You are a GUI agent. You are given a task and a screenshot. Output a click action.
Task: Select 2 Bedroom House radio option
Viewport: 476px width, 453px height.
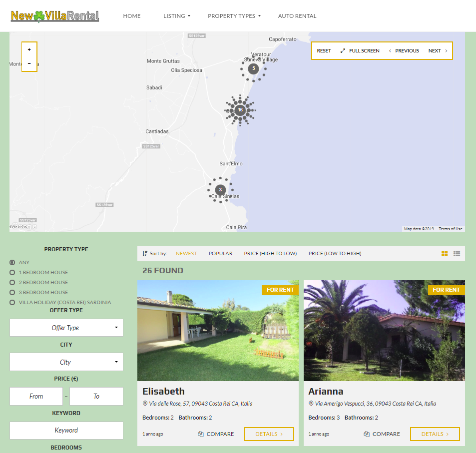pyautogui.click(x=12, y=282)
